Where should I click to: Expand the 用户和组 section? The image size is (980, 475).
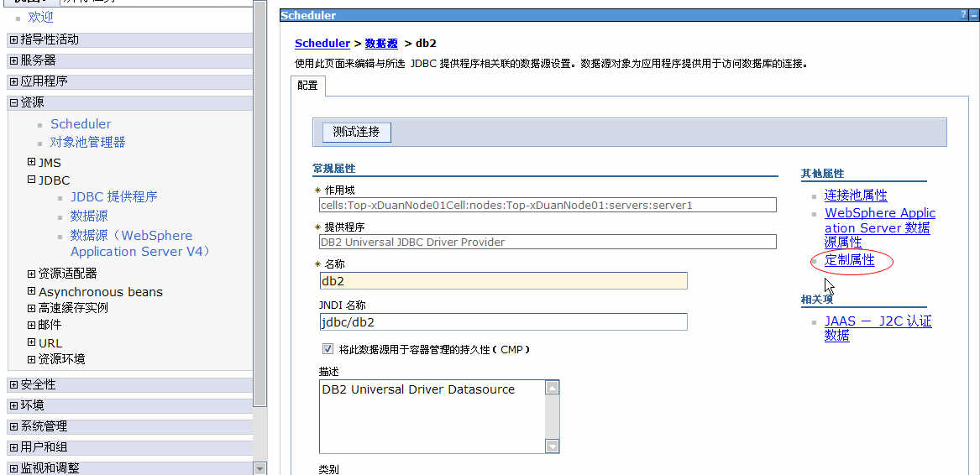point(13,447)
